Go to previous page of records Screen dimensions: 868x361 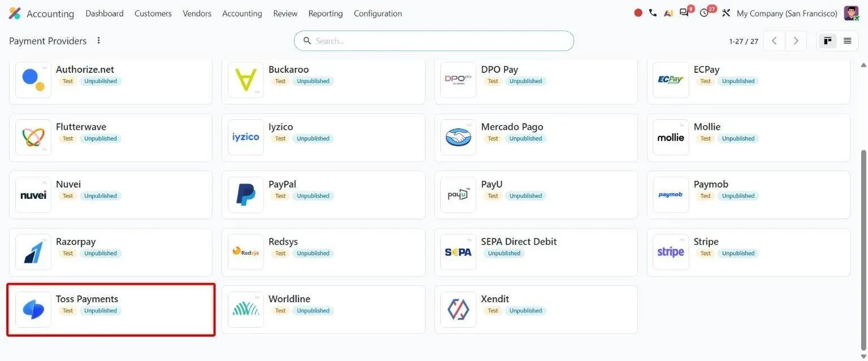(774, 41)
